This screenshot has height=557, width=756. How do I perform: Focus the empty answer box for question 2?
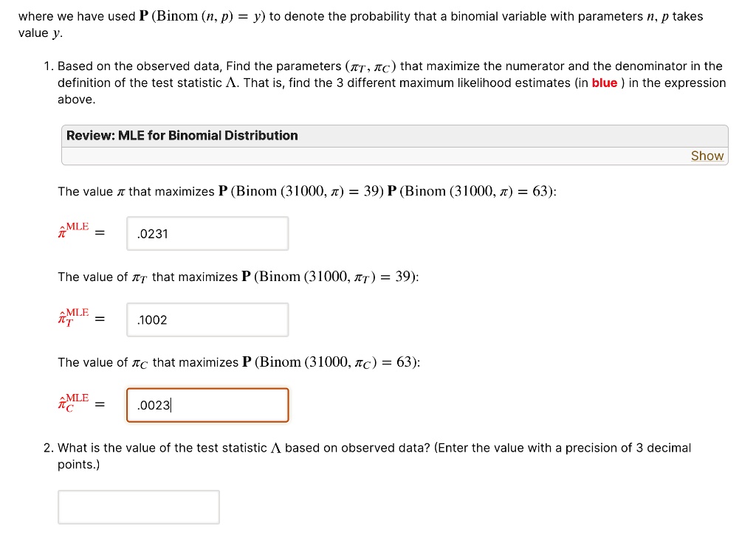pyautogui.click(x=138, y=506)
